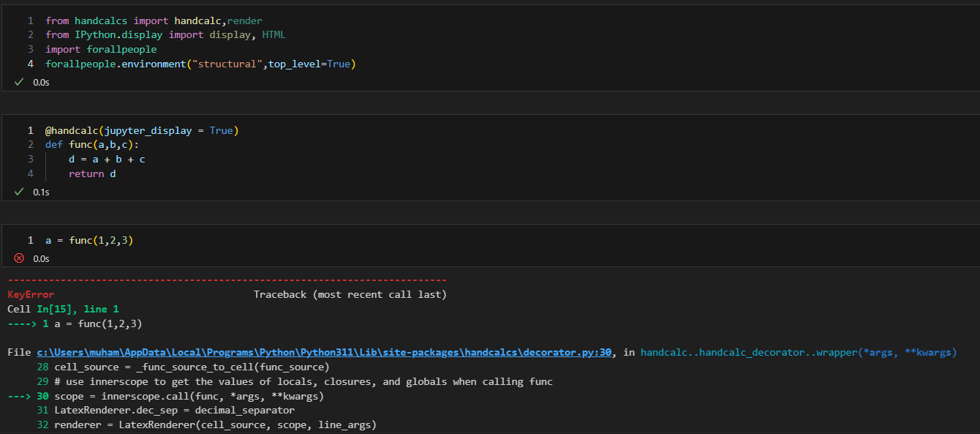Click the execution time 0.1s indicator

tap(42, 192)
